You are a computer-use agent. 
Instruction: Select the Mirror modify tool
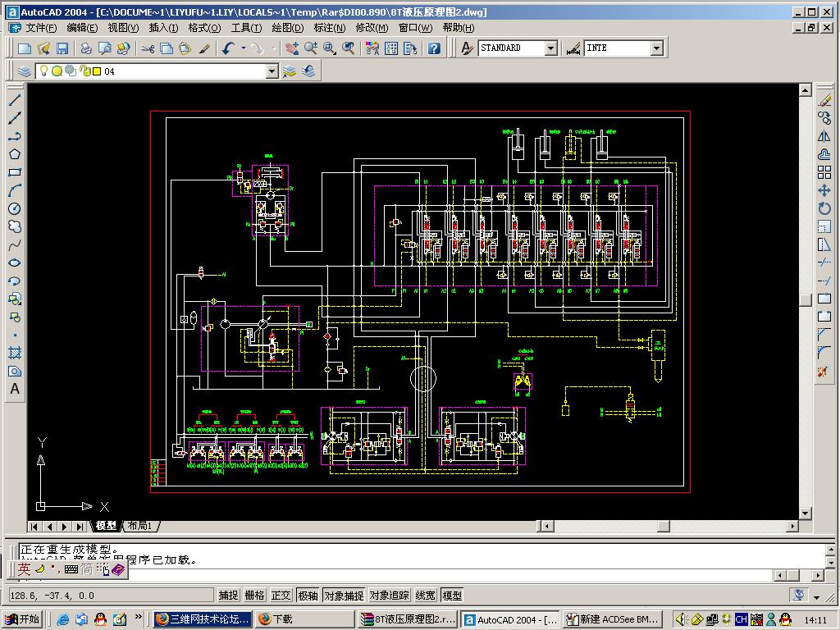coord(824,136)
